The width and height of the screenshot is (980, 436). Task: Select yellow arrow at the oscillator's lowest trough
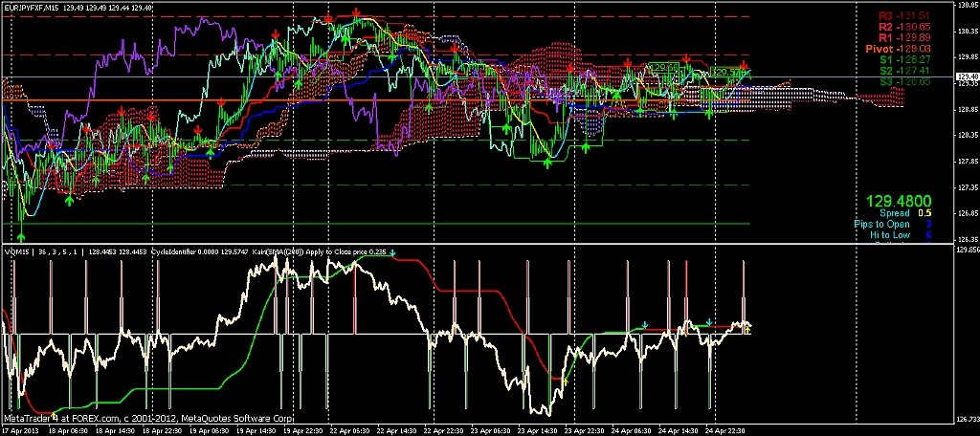coord(565,382)
